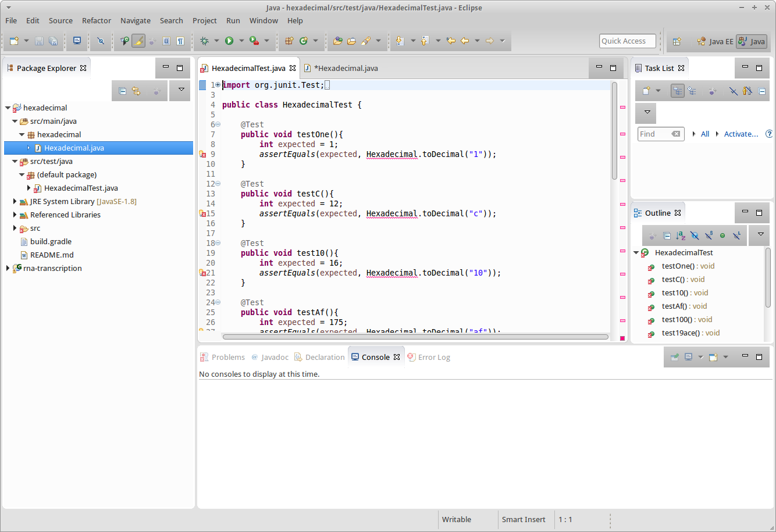Click the editor horizontal scrollbar
Screen dimensions: 776x532
click(x=415, y=337)
